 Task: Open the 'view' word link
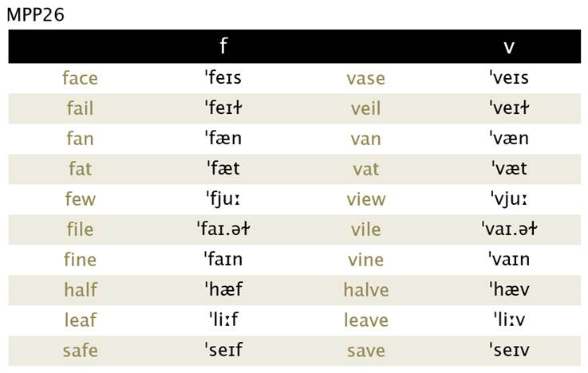(x=365, y=199)
